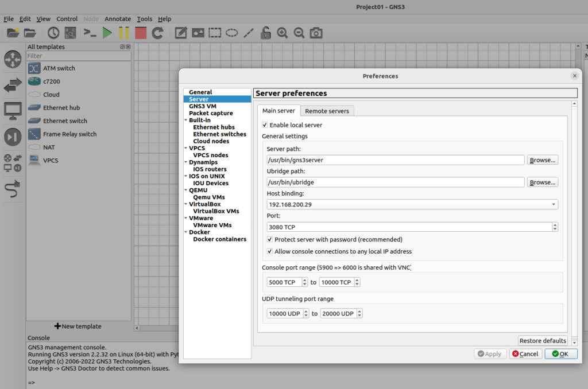This screenshot has width=588, height=389.
Task: Switch to the Remote servers tab
Action: coord(327,111)
